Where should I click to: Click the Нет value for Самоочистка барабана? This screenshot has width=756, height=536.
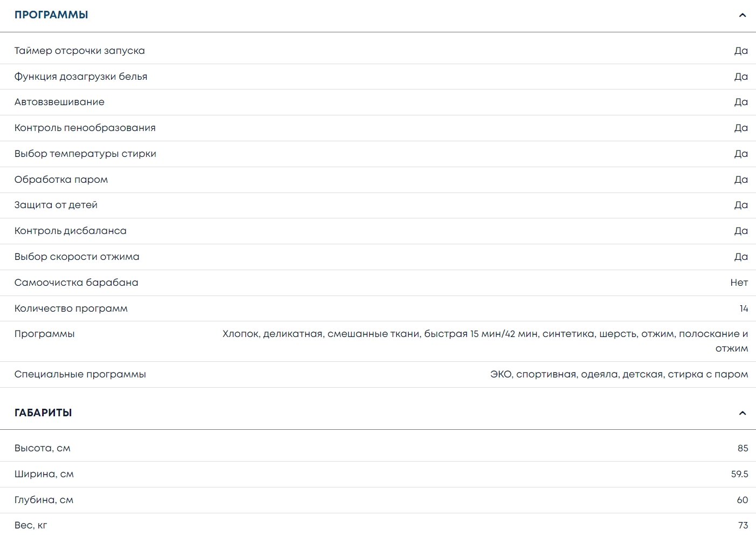739,283
